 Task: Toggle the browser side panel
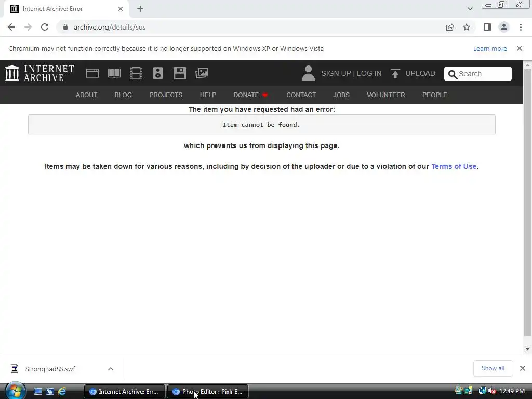pos(487,27)
